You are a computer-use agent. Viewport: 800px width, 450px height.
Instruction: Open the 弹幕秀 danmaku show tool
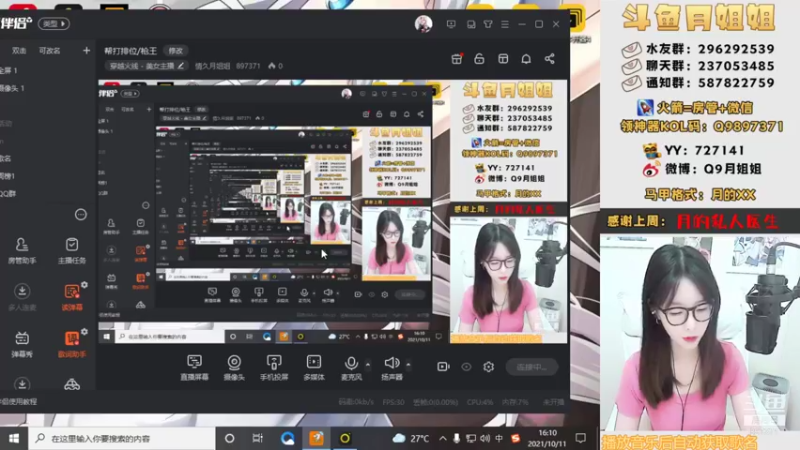pos(22,344)
